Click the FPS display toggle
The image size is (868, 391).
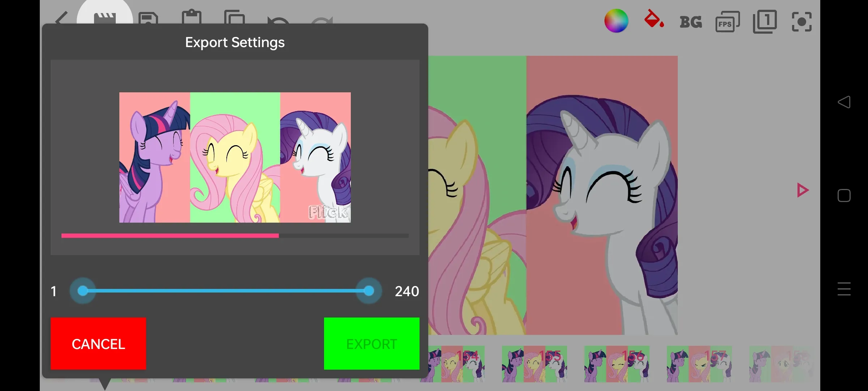click(x=727, y=22)
